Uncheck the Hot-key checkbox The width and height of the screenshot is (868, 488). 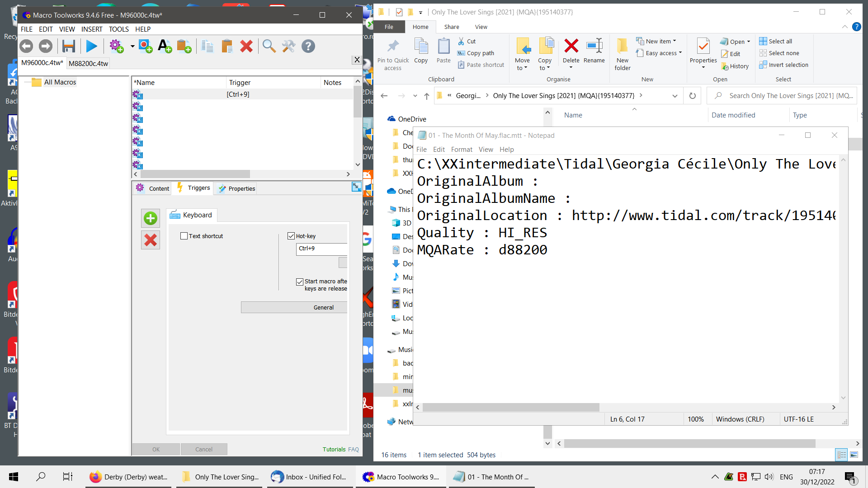click(291, 236)
